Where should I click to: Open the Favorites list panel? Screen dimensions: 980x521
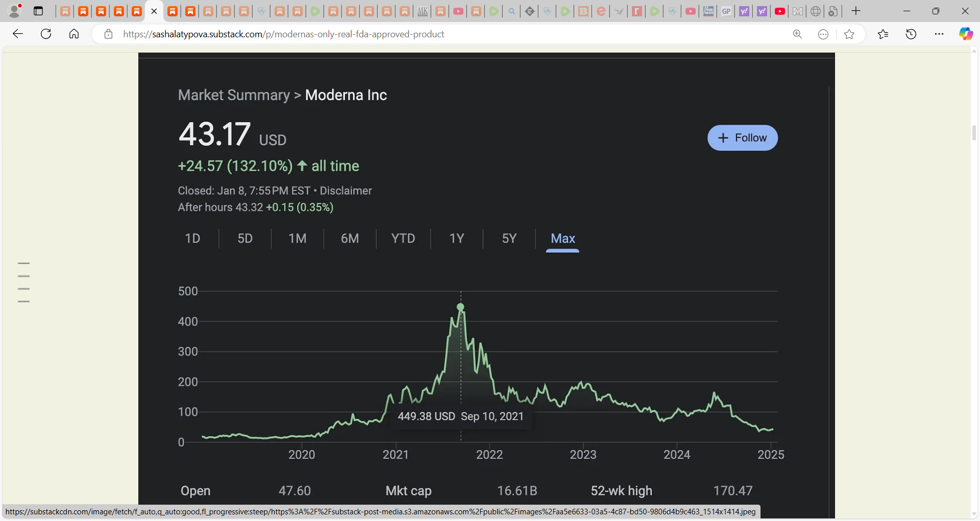tap(883, 34)
